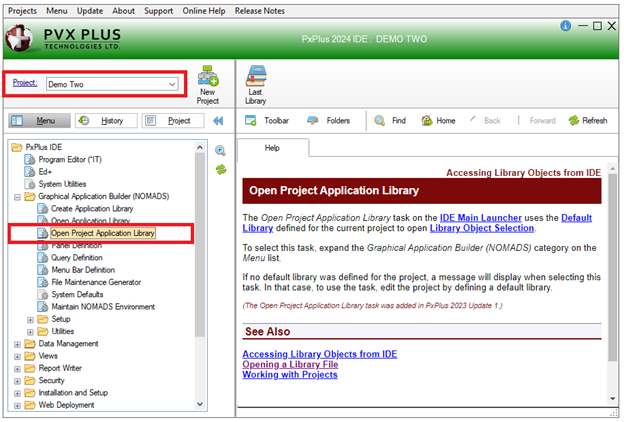Expand the Report Writer folder
This screenshot has width=624, height=422.
tap(17, 368)
